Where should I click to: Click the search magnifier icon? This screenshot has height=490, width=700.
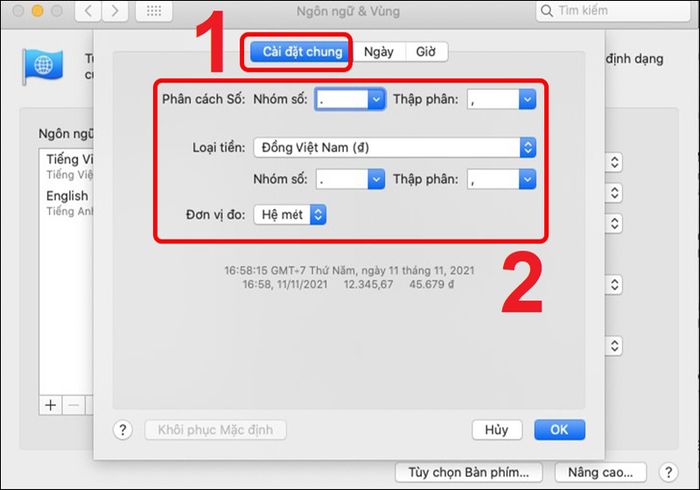point(546,11)
